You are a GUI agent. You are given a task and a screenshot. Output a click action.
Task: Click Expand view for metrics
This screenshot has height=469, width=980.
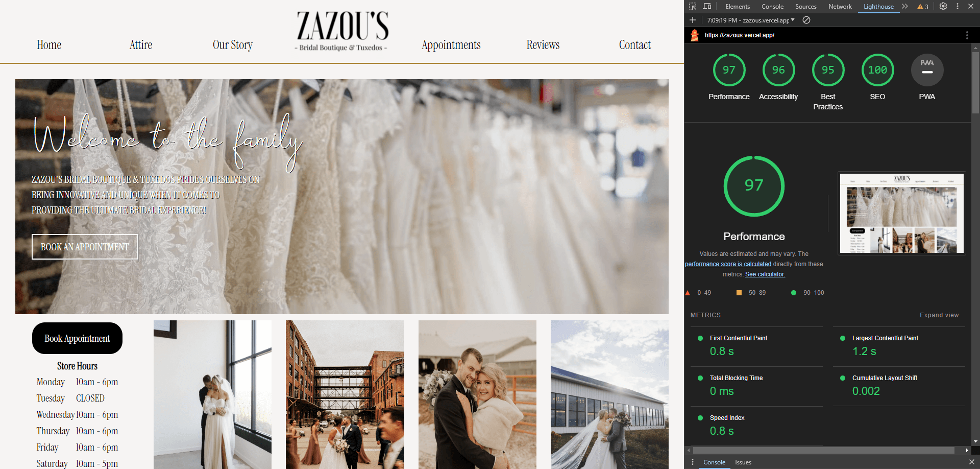(939, 315)
